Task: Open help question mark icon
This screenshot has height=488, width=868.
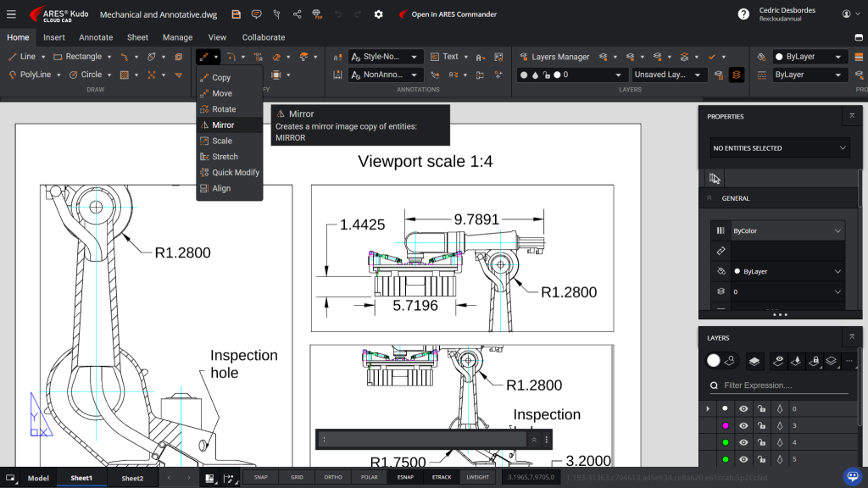Action: (743, 14)
